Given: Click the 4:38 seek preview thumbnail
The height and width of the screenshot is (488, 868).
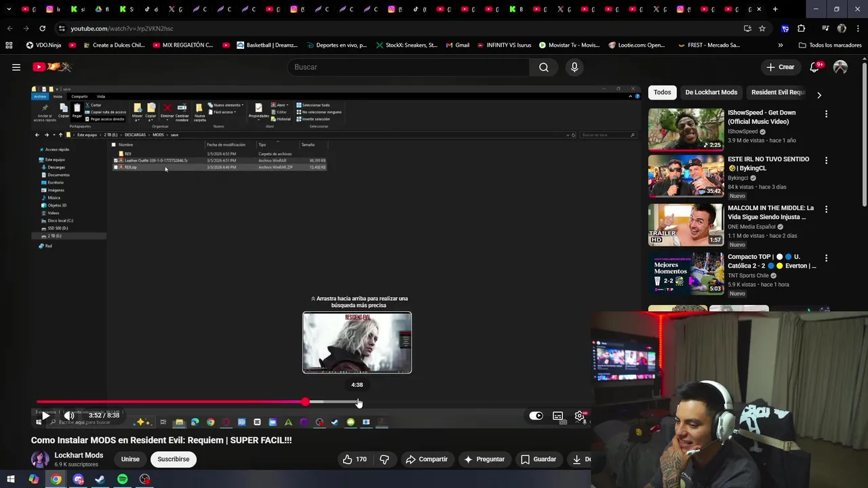Looking at the screenshot, I should [x=357, y=342].
